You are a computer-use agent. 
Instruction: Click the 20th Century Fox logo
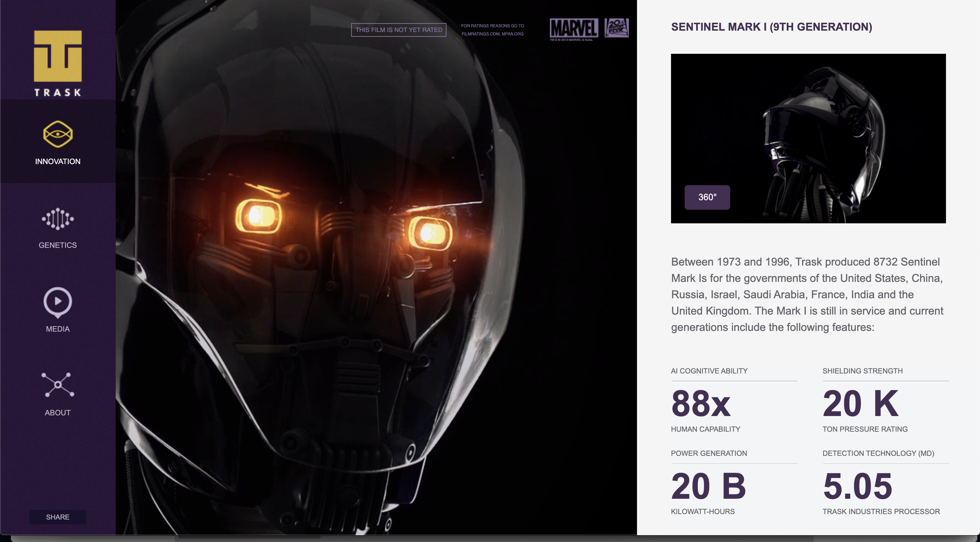point(616,28)
